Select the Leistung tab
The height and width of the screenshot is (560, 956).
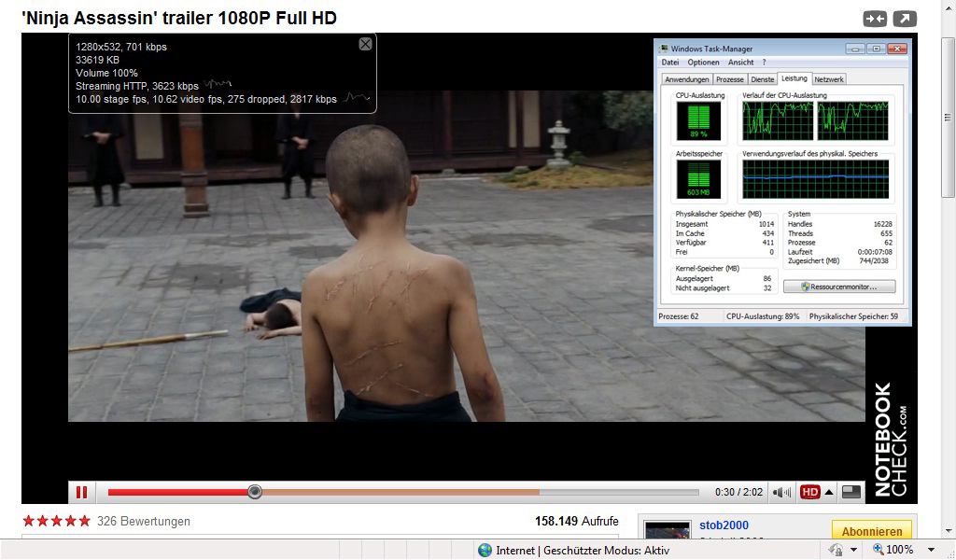(794, 78)
